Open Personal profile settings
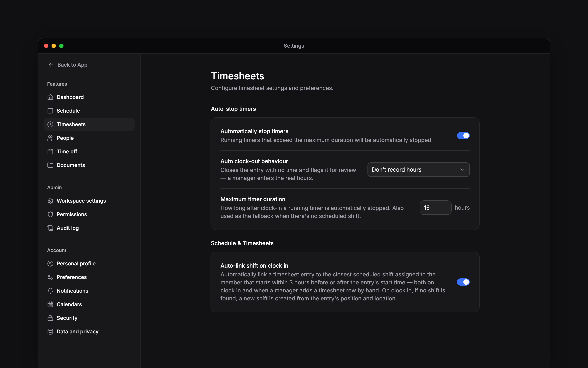 click(x=89, y=264)
